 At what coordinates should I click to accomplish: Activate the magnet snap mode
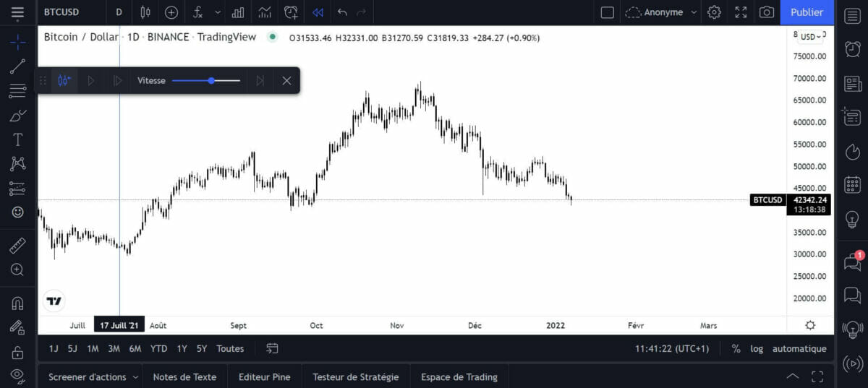pos(18,303)
